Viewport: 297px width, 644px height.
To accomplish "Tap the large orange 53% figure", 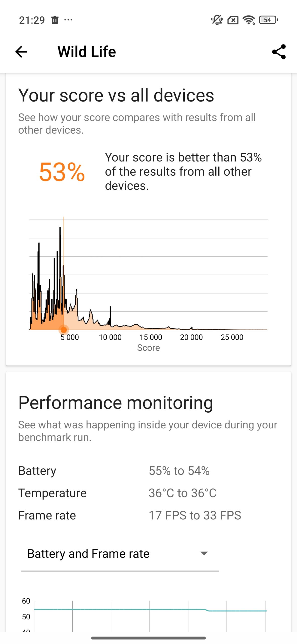I will (62, 172).
